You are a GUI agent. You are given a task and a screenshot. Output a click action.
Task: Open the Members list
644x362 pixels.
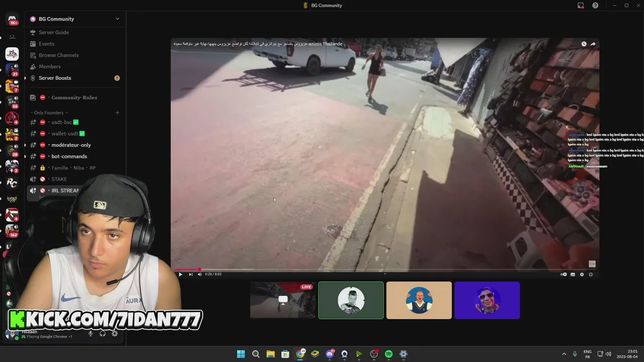(49, 66)
